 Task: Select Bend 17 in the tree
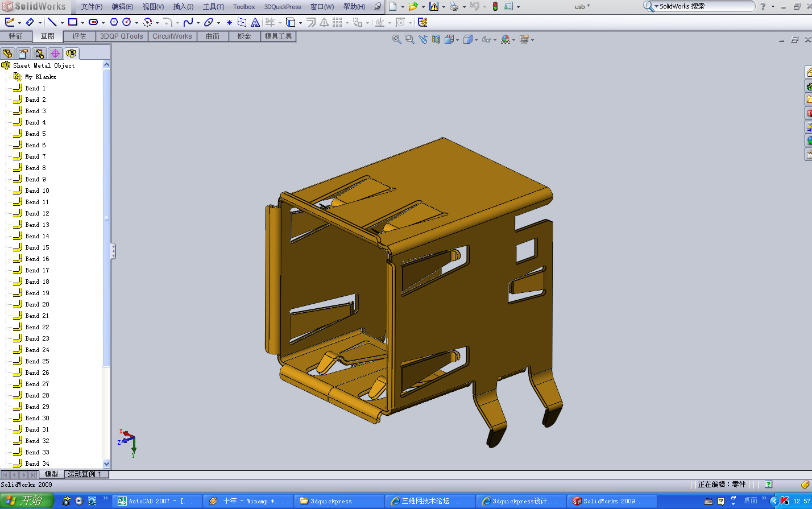pyautogui.click(x=37, y=270)
